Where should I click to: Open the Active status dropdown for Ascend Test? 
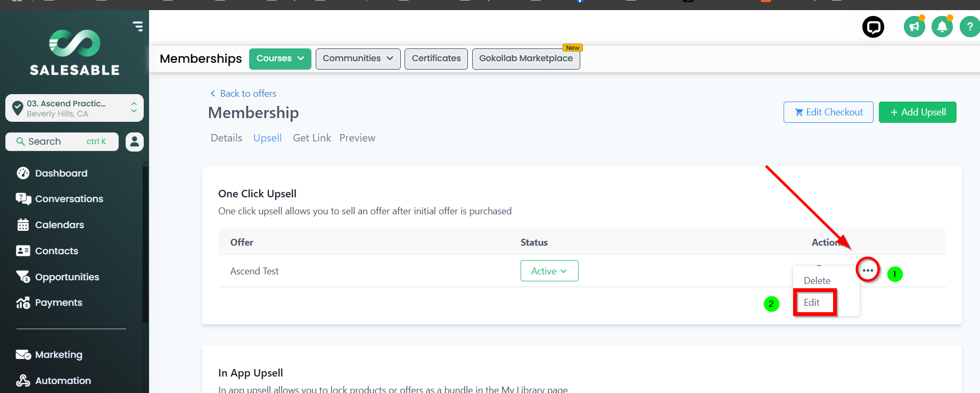coord(549,271)
